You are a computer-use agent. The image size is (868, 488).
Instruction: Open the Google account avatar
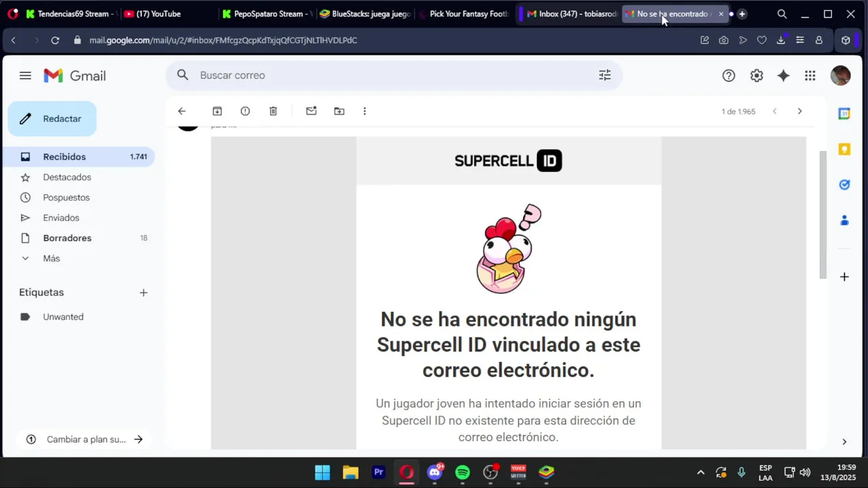[x=840, y=75]
